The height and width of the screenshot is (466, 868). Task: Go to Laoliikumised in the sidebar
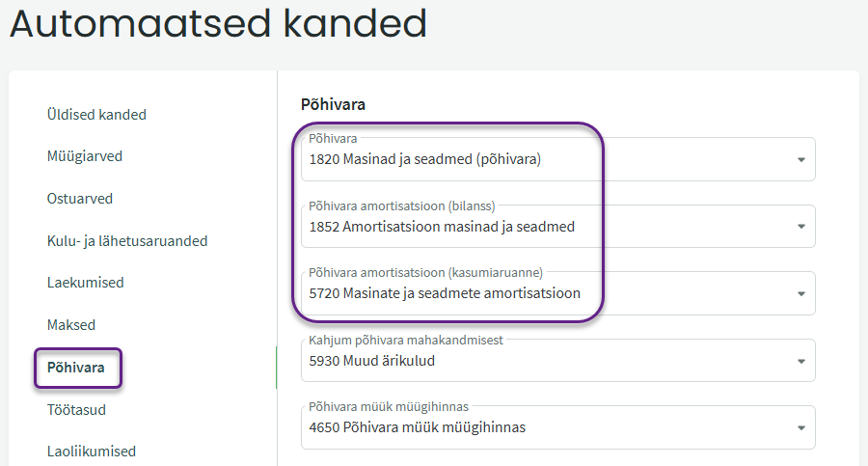click(92, 452)
